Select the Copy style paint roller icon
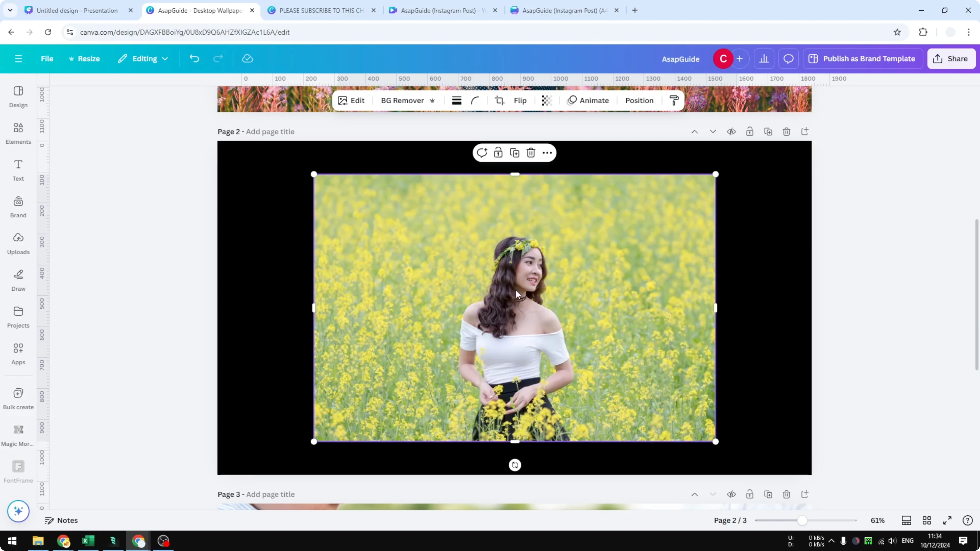 pos(673,100)
